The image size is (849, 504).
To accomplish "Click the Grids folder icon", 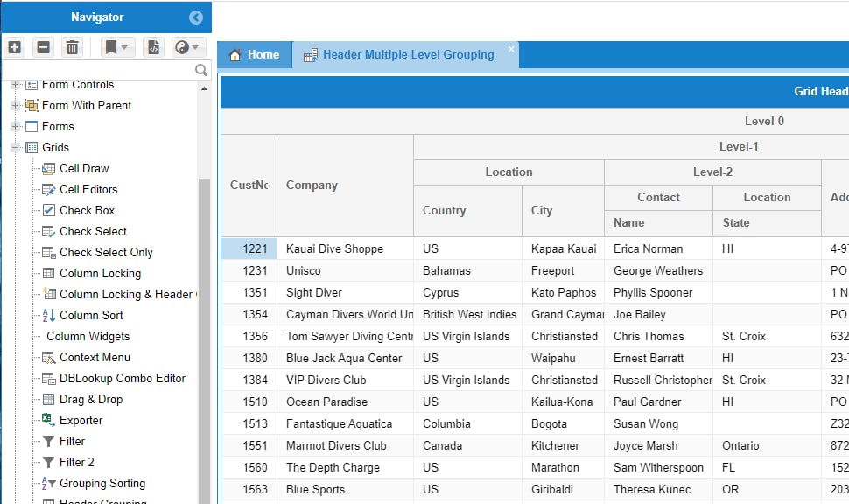I will pos(32,147).
